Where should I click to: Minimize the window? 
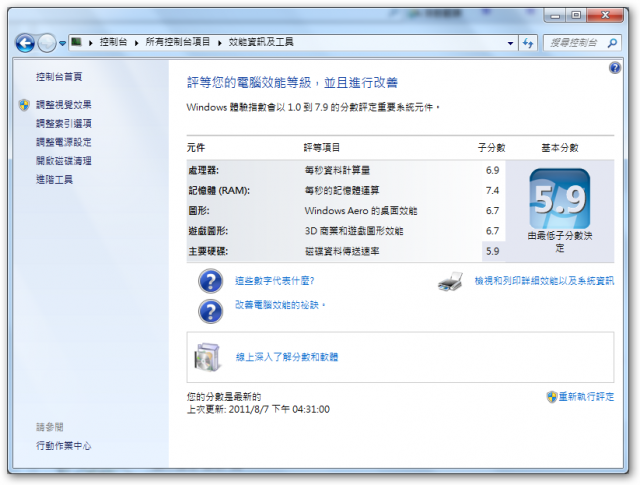click(555, 16)
